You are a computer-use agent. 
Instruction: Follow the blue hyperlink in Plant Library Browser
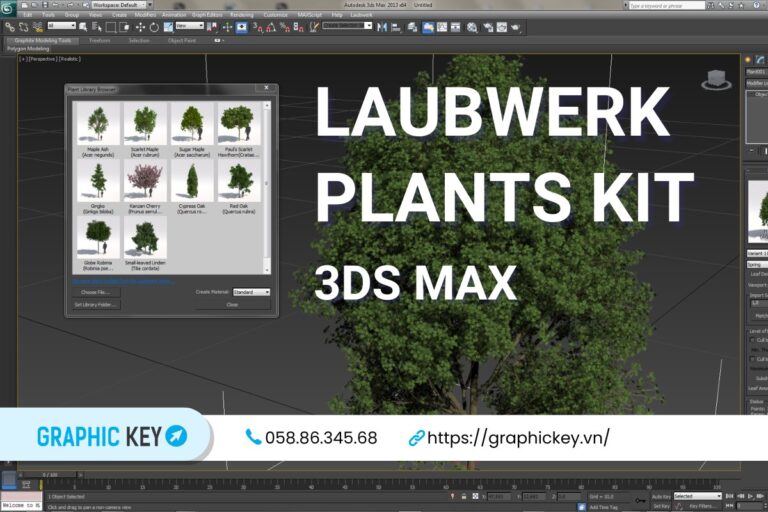123,281
